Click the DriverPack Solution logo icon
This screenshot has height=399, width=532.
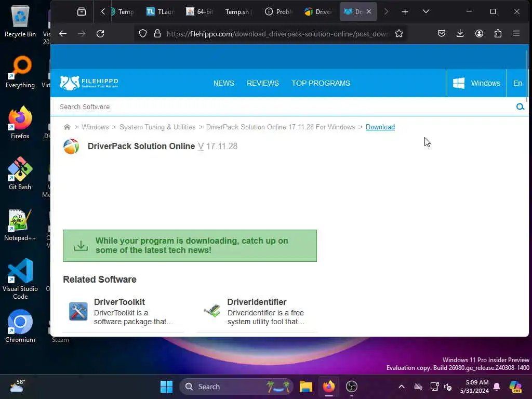pyautogui.click(x=71, y=147)
